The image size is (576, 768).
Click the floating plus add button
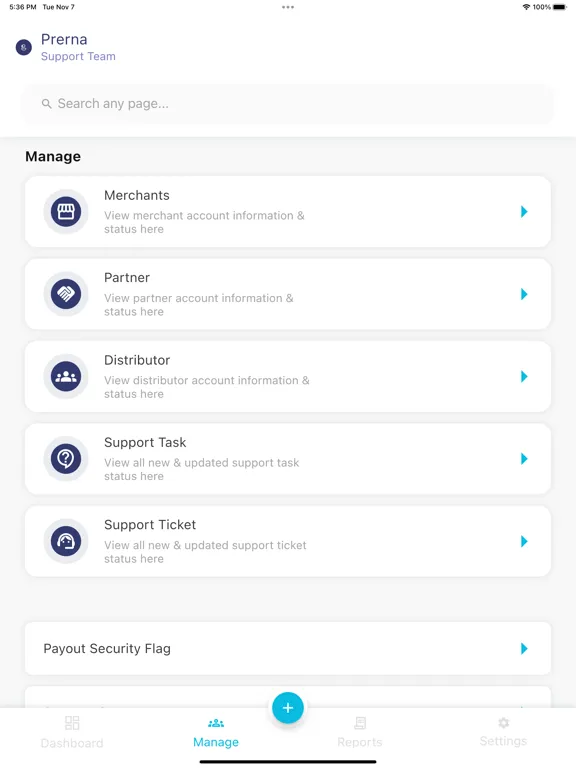(288, 707)
